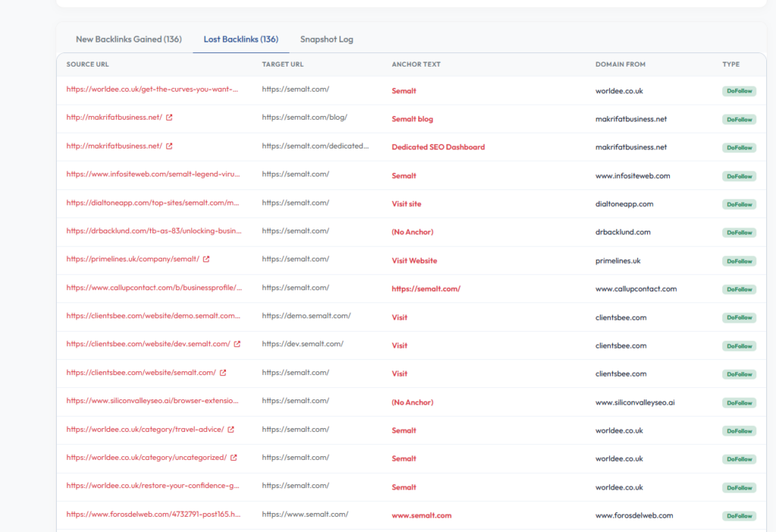Open external link icon for clientsbee website/semalt.com URL
The width and height of the screenshot is (776, 532).
point(224,373)
